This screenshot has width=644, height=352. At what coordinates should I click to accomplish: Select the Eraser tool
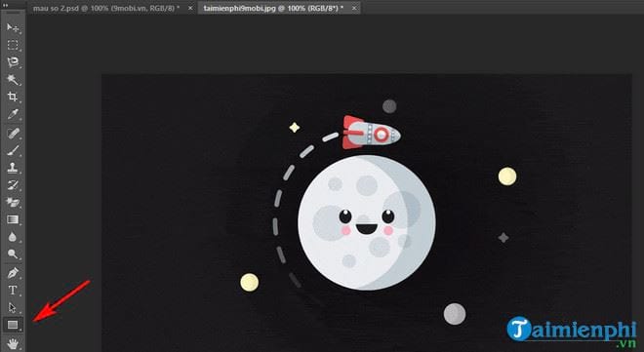point(13,202)
